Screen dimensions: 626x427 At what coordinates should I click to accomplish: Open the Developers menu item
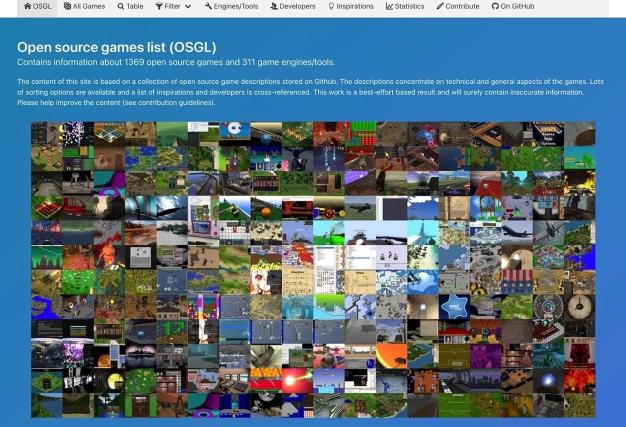tap(293, 6)
